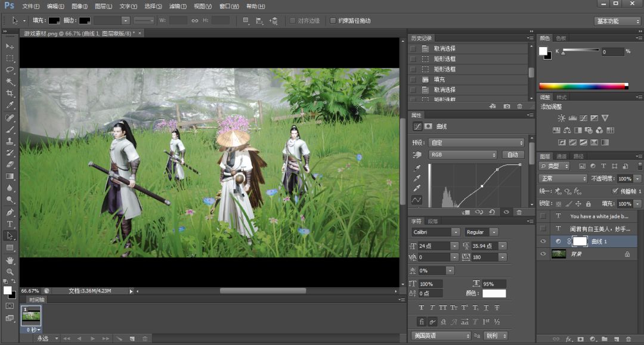Image resolution: width=644 pixels, height=345 pixels.
Task: Click the 66.67% zoom level field
Action: (x=30, y=291)
